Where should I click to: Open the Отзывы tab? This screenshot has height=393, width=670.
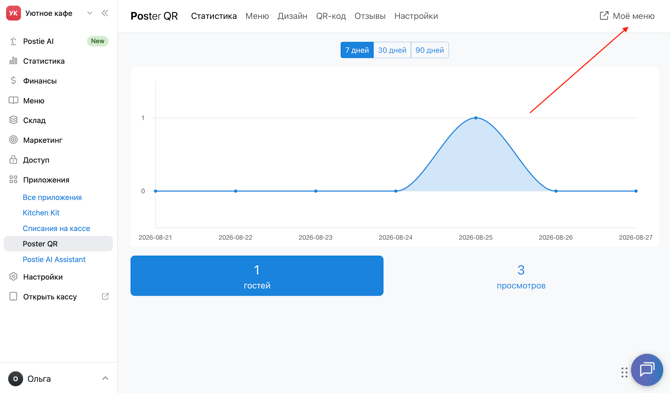(370, 16)
